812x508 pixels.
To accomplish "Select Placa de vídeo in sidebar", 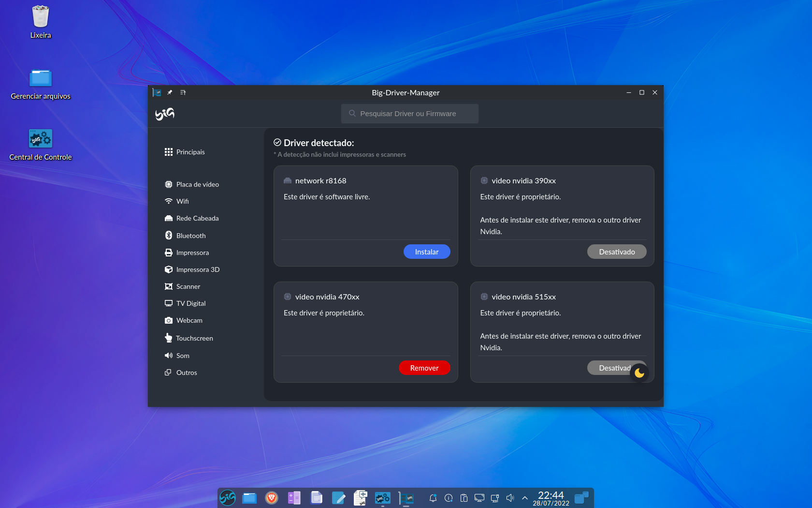I will click(192, 184).
